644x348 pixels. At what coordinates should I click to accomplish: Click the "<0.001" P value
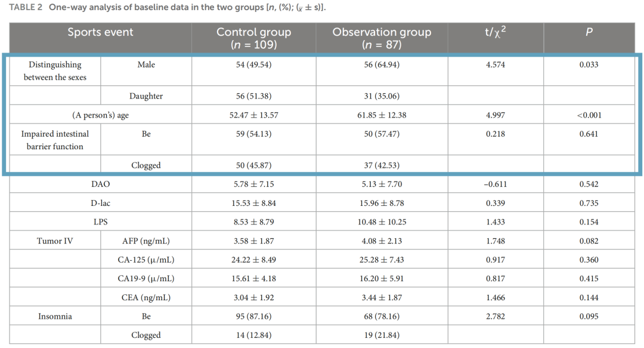(x=589, y=115)
